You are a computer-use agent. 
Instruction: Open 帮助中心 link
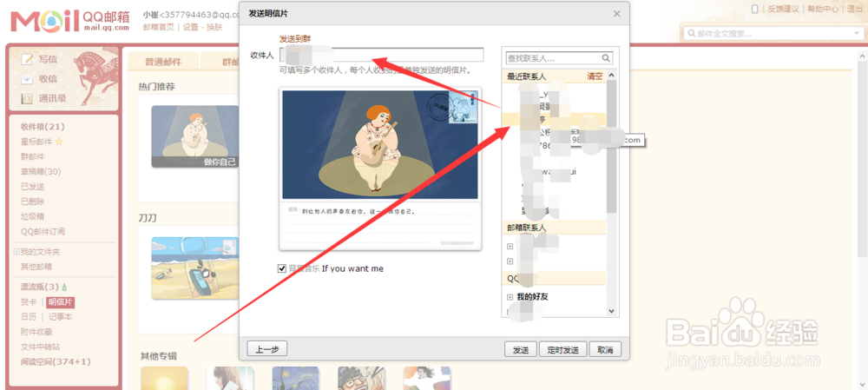823,9
